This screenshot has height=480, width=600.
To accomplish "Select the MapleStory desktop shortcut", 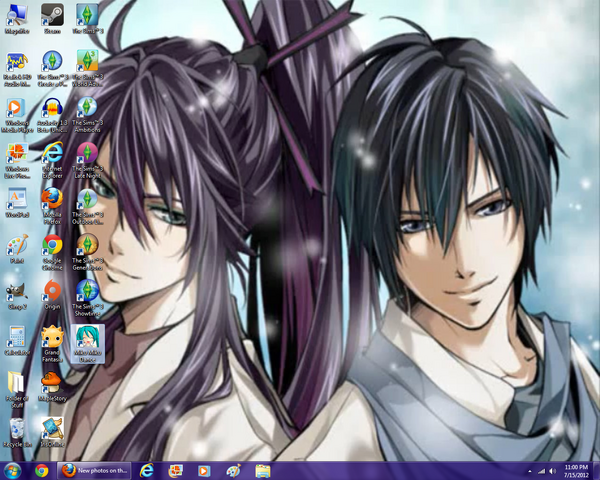I will 52,387.
